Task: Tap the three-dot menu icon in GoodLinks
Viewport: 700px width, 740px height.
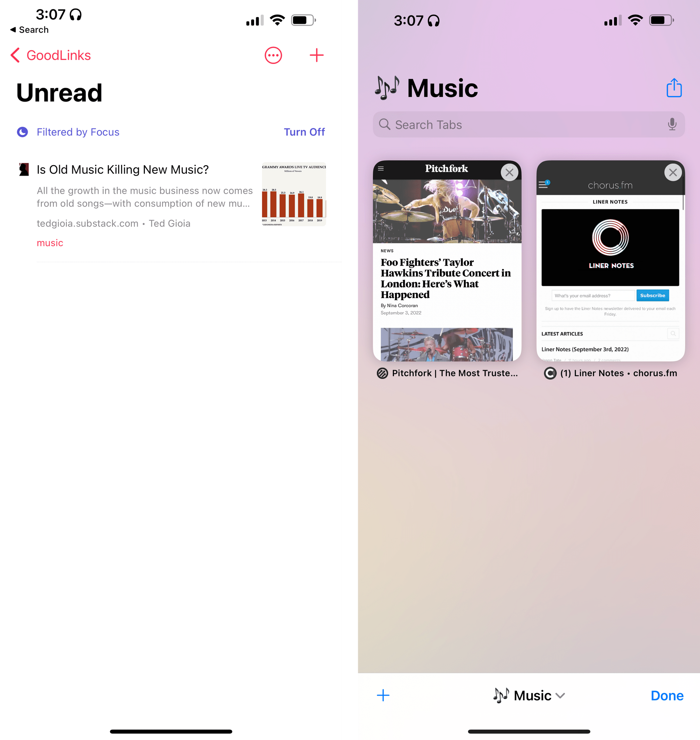Action: click(x=274, y=56)
